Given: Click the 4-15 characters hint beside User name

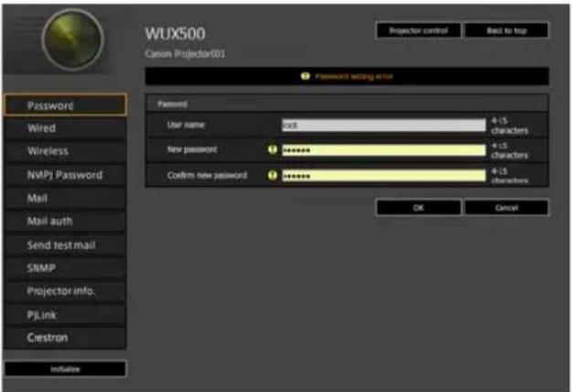Looking at the screenshot, I should [509, 125].
